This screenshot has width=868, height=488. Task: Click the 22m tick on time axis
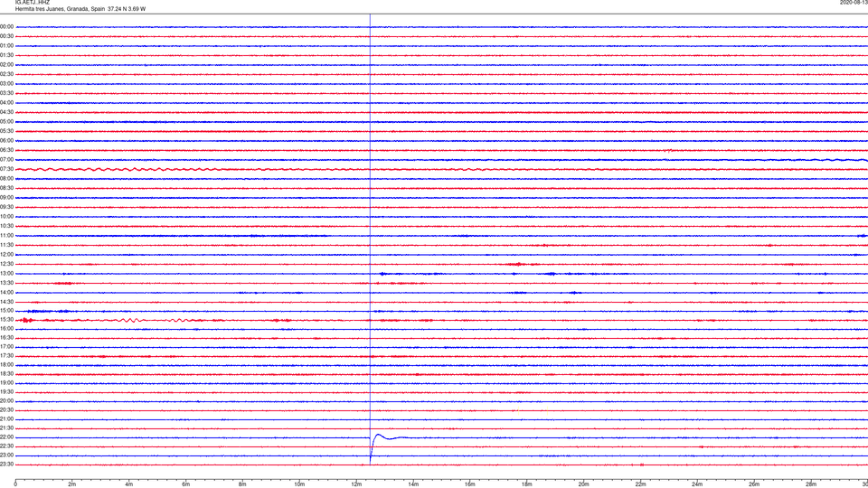[640, 484]
